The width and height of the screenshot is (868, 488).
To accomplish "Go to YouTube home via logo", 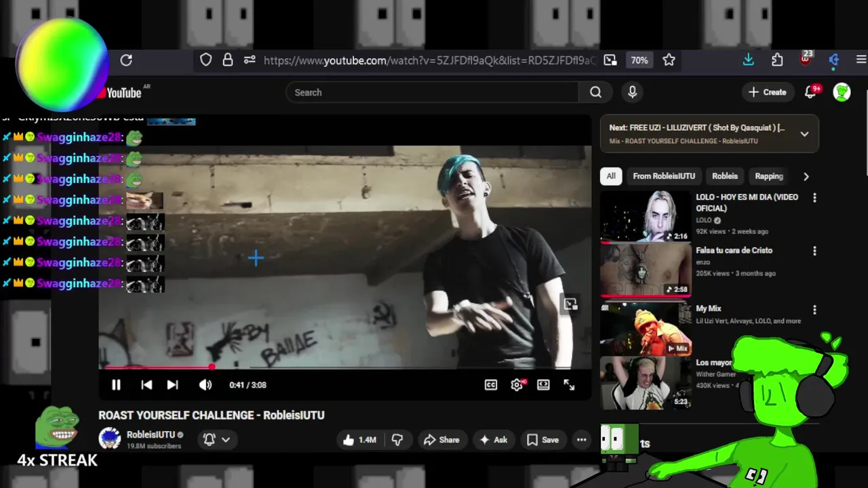I will click(x=123, y=93).
